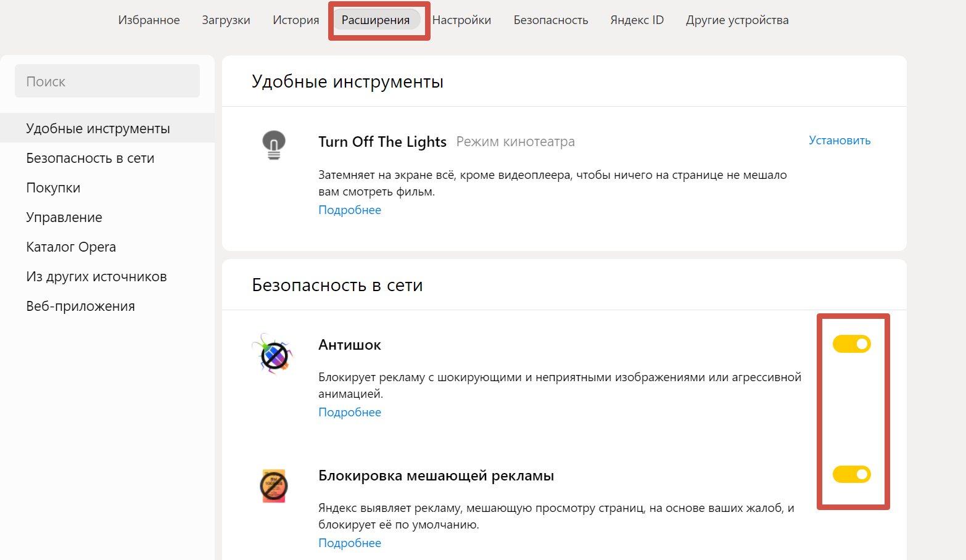Go to the История tab
966x560 pixels.
pos(295,20)
